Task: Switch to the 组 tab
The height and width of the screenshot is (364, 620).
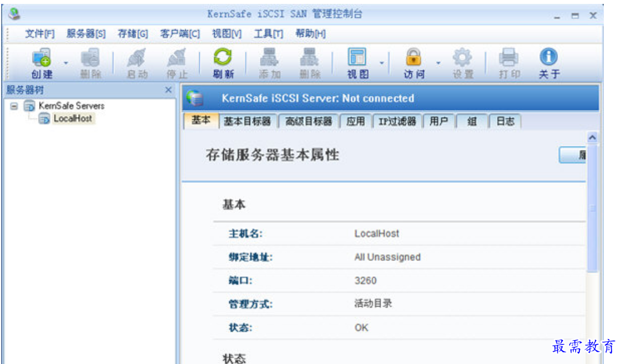Action: 472,122
